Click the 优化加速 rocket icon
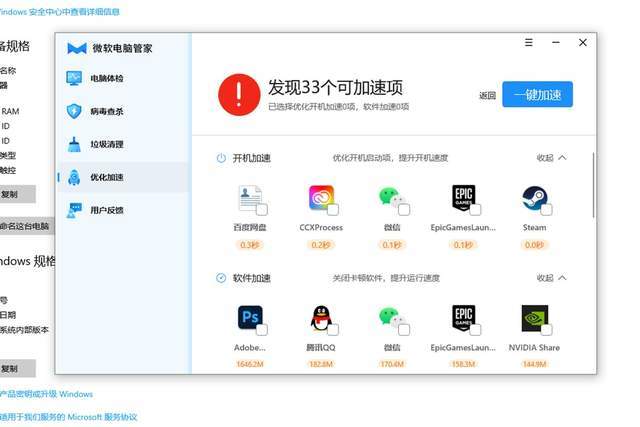640x427 pixels. (x=74, y=177)
